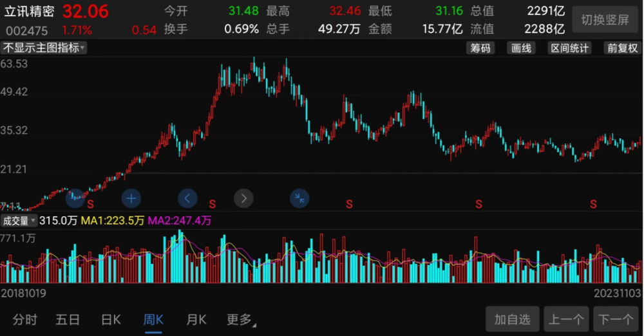Screen dimensions: 644x336
Task: Click the price axis label 35.32
Action: coord(14,131)
